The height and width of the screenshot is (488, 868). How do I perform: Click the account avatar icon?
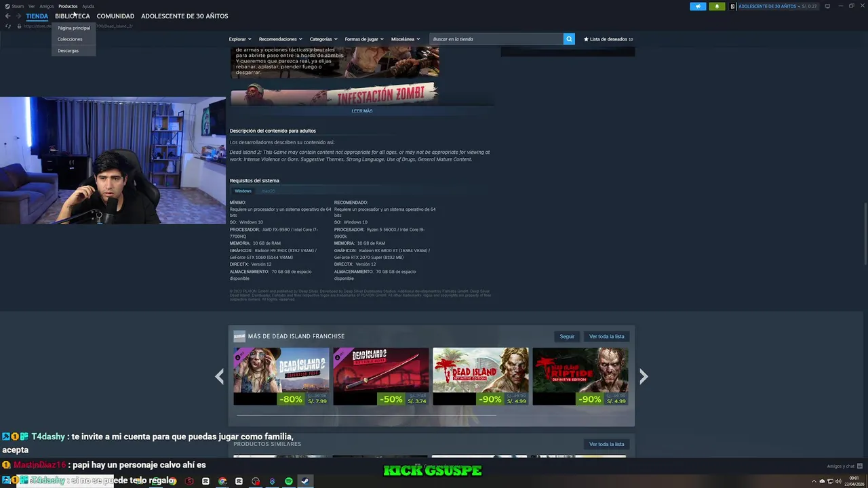[x=732, y=6]
